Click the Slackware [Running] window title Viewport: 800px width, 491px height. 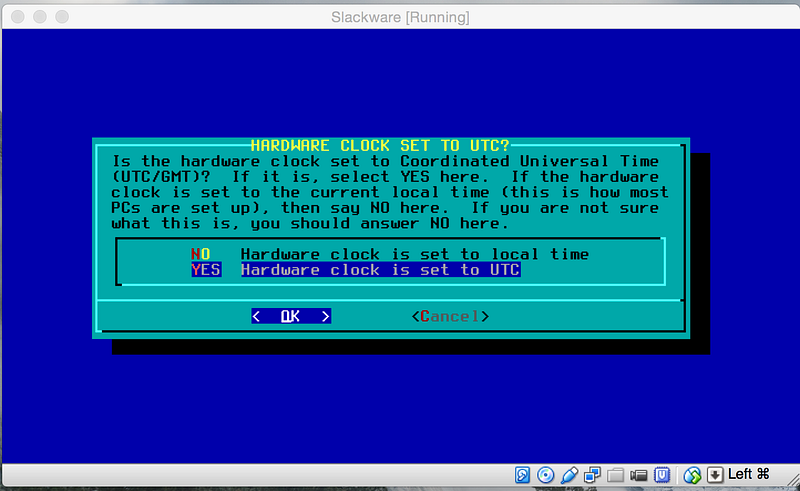tap(400, 17)
